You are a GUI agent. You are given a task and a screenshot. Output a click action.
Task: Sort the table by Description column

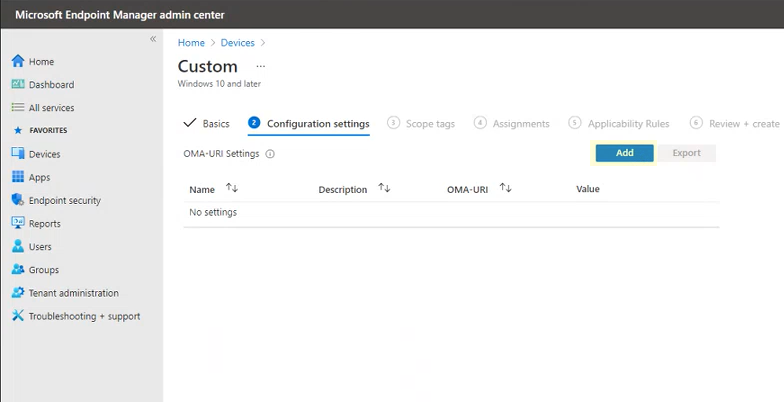(x=384, y=188)
